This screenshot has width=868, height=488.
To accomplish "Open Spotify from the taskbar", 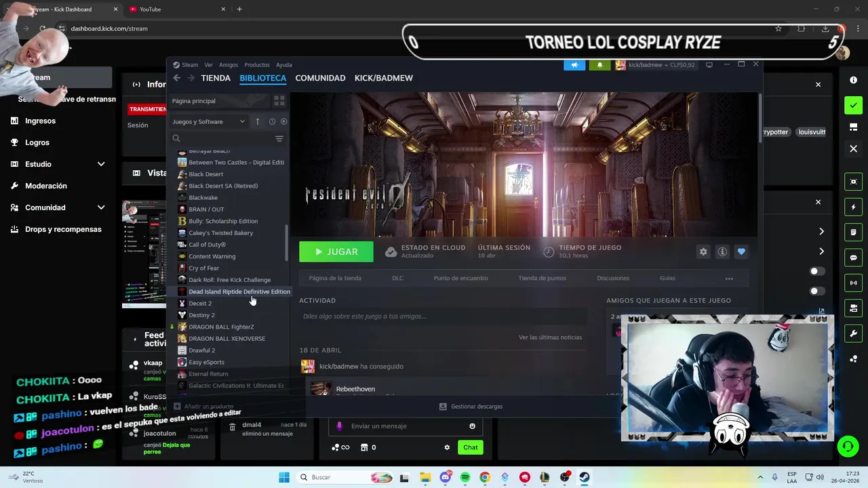I will point(465,477).
